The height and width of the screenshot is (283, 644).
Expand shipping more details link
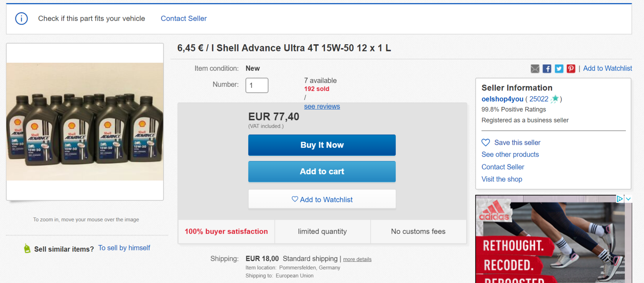(x=357, y=259)
